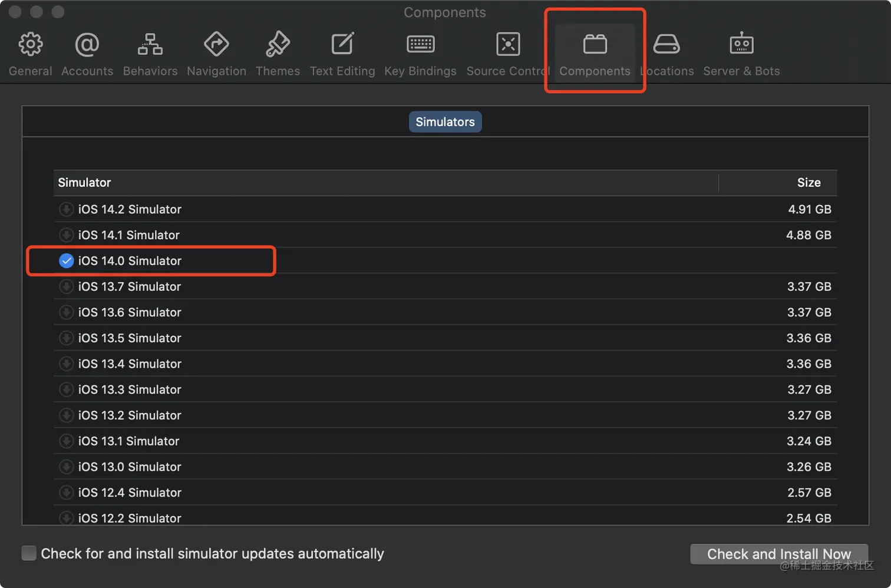
Task: Open the Components box icon
Action: pyautogui.click(x=595, y=44)
